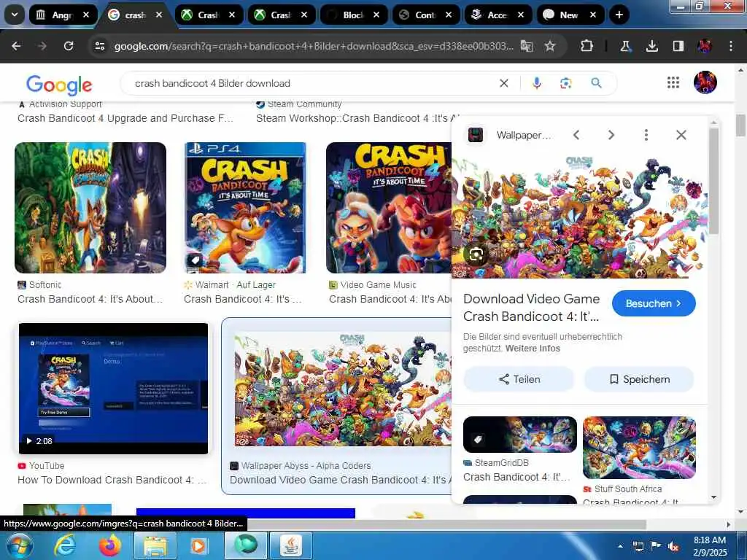Go to Google home via logo
747x560 pixels.
(x=59, y=85)
